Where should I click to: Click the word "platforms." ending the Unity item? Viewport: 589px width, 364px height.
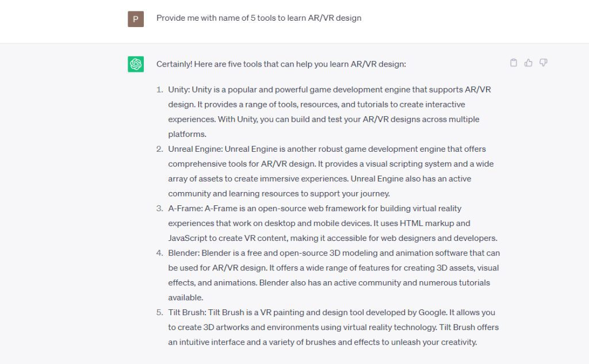pos(187,134)
